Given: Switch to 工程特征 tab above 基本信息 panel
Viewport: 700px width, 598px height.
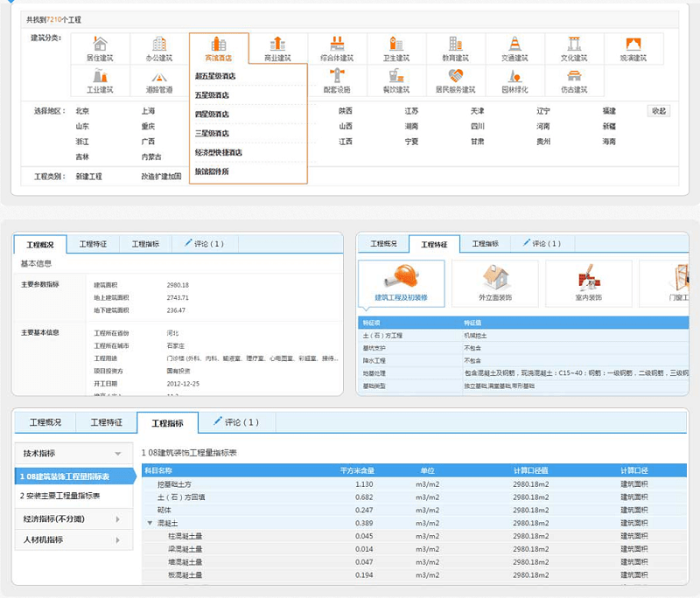Looking at the screenshot, I should tap(94, 244).
